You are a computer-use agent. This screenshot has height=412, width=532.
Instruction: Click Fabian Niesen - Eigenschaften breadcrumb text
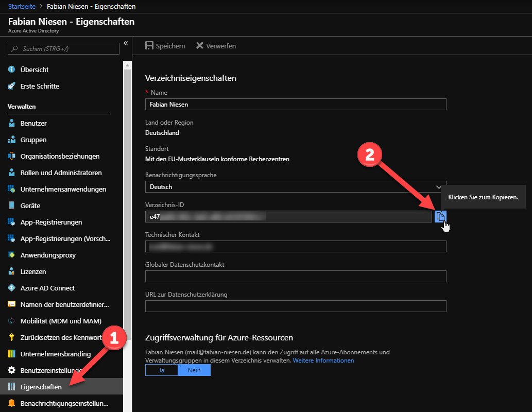point(91,7)
